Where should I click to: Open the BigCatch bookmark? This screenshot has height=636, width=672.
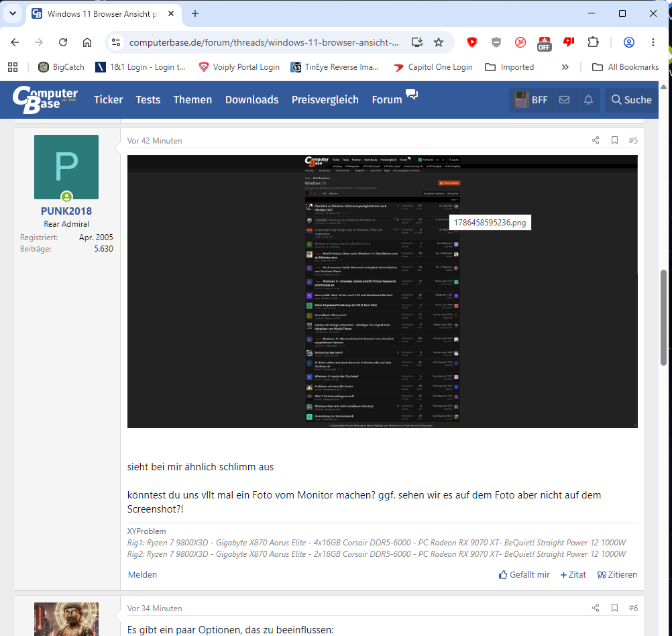61,67
